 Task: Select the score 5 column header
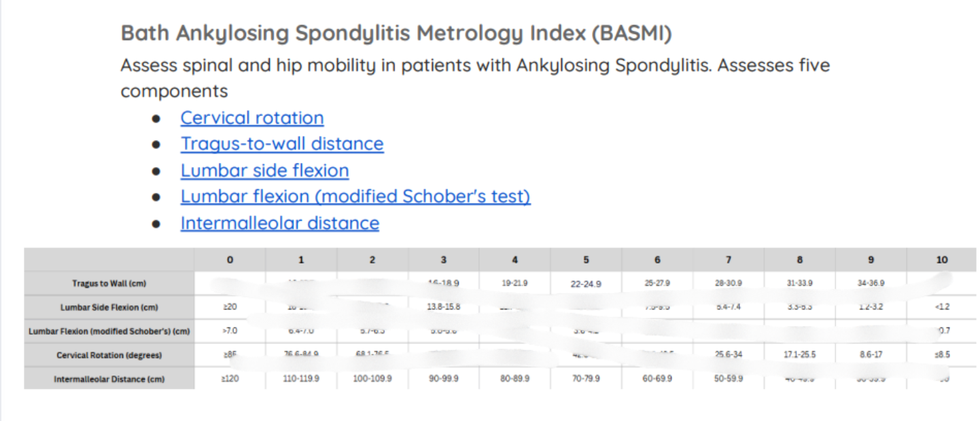click(586, 260)
